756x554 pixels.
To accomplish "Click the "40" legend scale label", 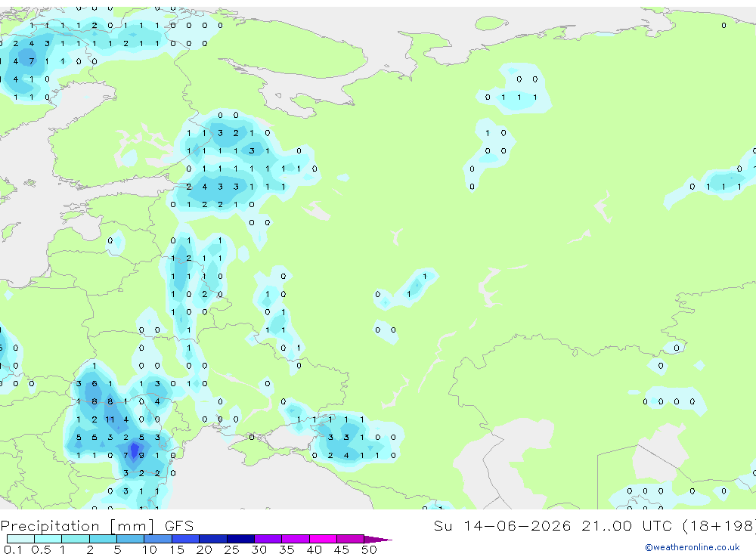I will click(314, 549).
